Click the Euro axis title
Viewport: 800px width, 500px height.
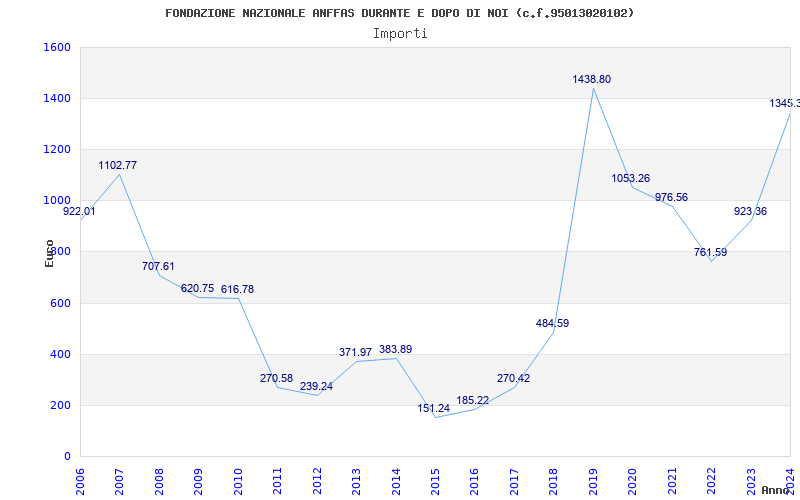tap(49, 254)
